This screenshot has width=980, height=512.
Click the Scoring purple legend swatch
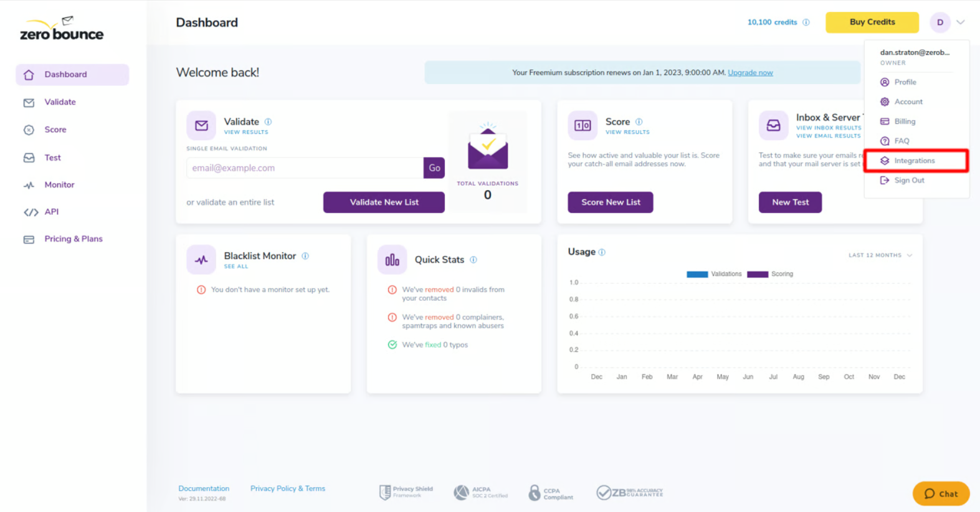coord(758,274)
